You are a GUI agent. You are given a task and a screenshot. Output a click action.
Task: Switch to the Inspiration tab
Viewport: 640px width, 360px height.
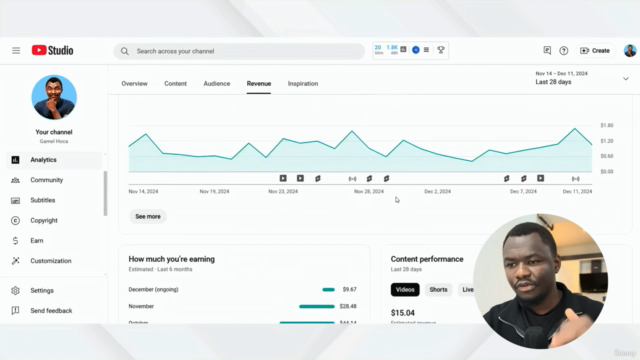pos(303,84)
